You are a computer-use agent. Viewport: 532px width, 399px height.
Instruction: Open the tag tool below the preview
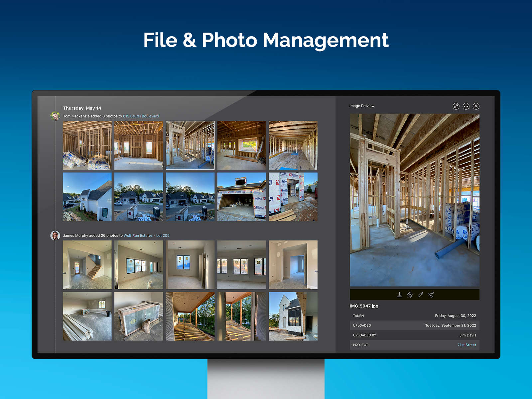pos(410,294)
